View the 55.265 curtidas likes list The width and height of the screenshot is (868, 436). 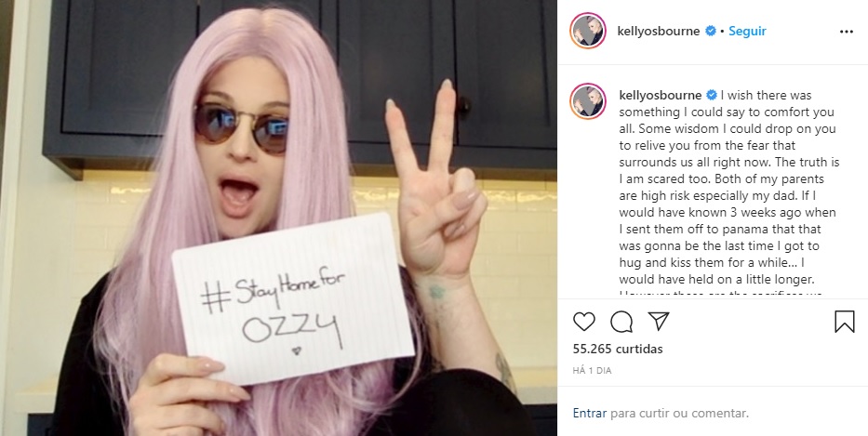coord(617,349)
